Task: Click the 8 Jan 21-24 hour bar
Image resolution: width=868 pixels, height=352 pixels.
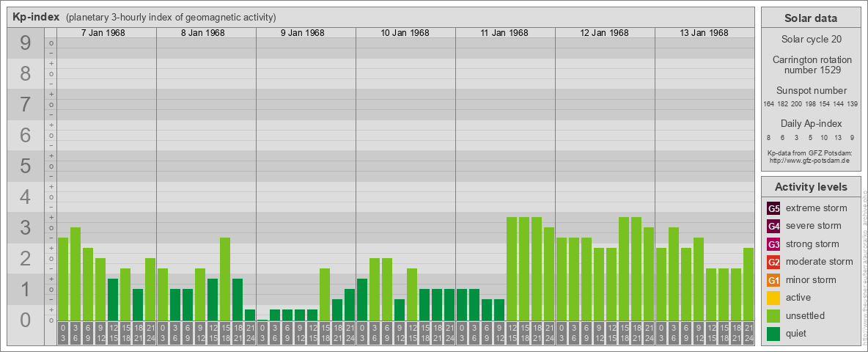Action: pyautogui.click(x=250, y=315)
